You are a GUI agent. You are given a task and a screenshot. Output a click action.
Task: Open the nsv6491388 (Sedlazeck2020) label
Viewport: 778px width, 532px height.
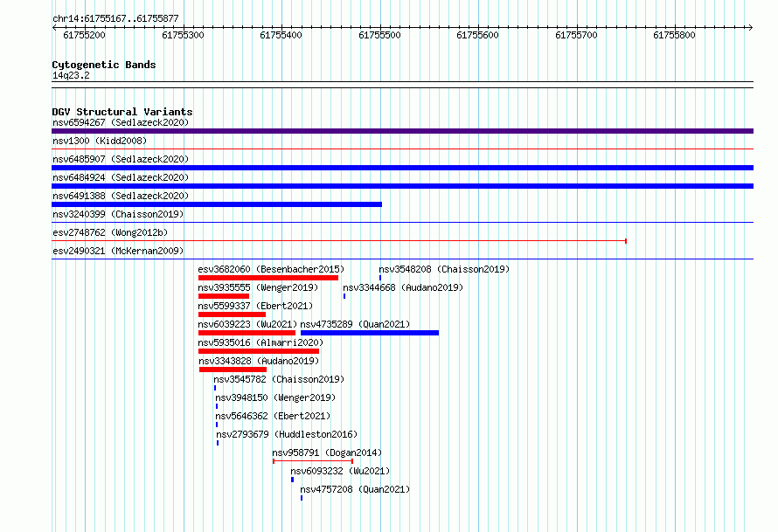121,196
